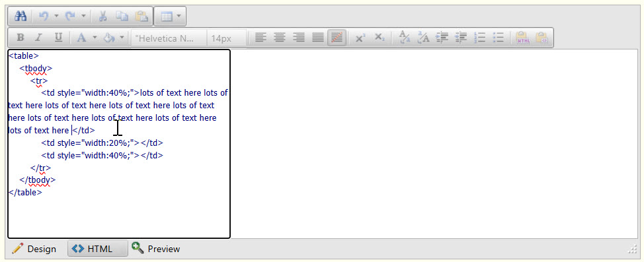Click the Subscript icon

coord(380,38)
